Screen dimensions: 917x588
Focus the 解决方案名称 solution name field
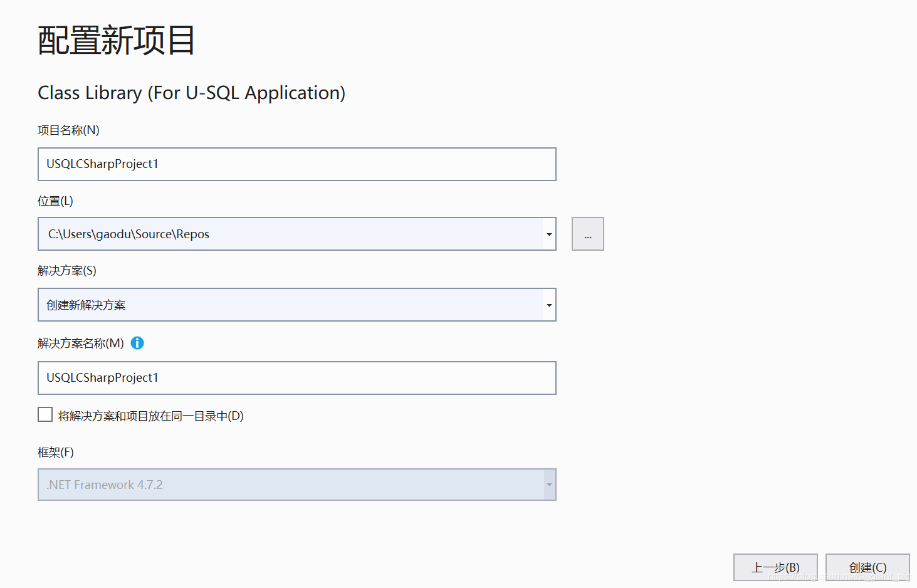click(296, 378)
